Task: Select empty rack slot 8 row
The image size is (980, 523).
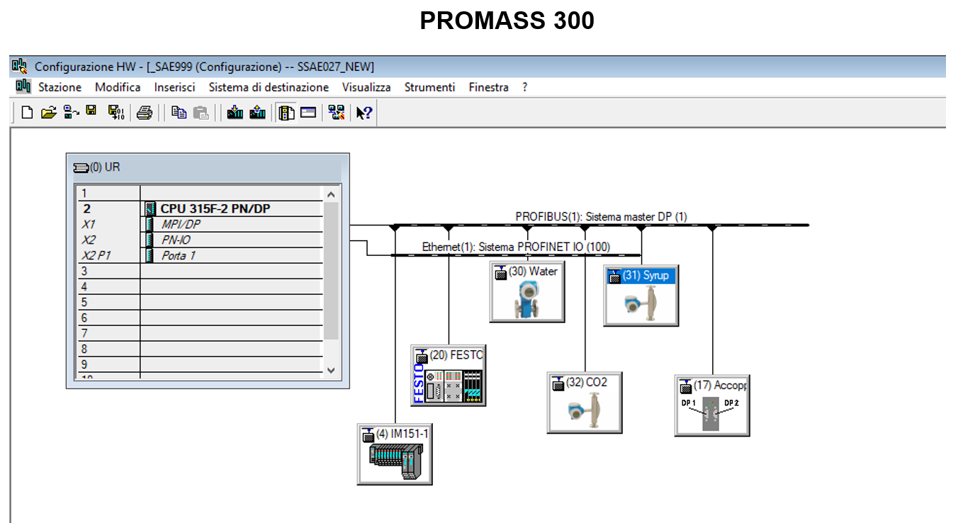Action: tap(200, 349)
